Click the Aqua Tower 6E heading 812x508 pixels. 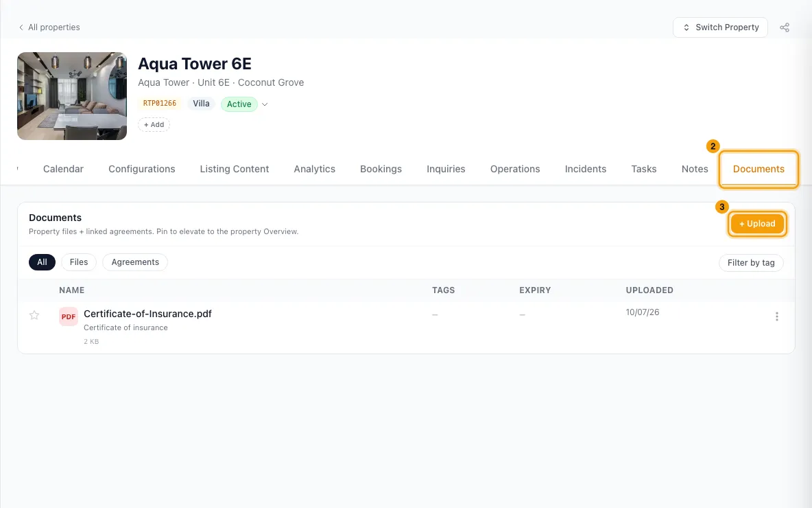coord(195,64)
